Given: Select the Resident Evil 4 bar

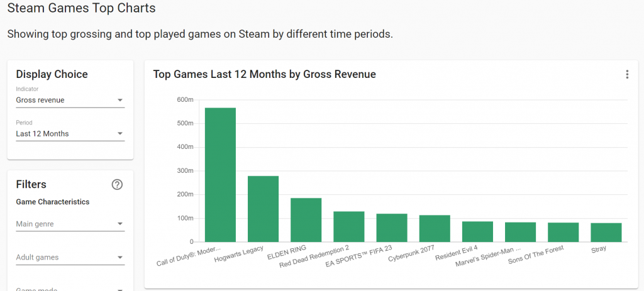Looking at the screenshot, I should tap(477, 231).
